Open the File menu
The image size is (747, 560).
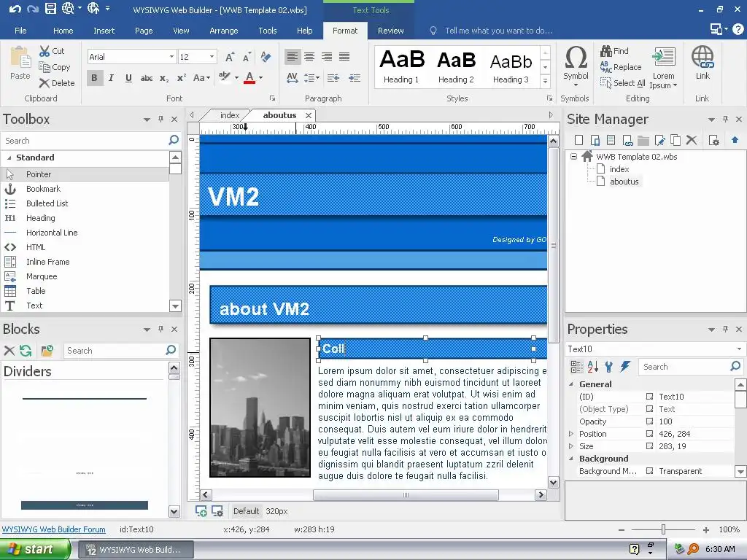pos(20,31)
